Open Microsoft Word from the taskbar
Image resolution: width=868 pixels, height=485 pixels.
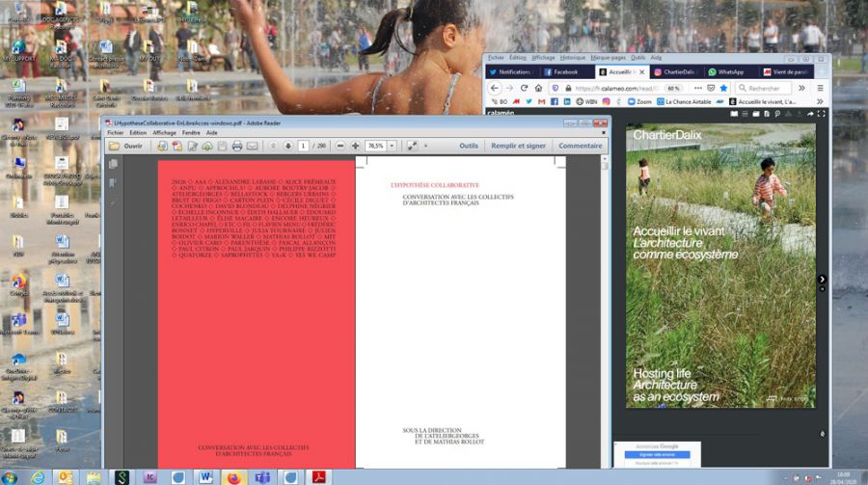click(206, 476)
